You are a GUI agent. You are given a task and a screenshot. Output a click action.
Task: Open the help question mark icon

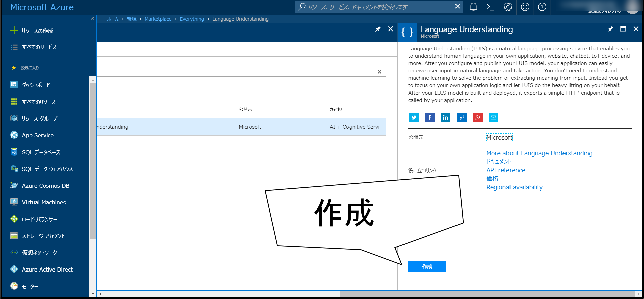pos(542,7)
